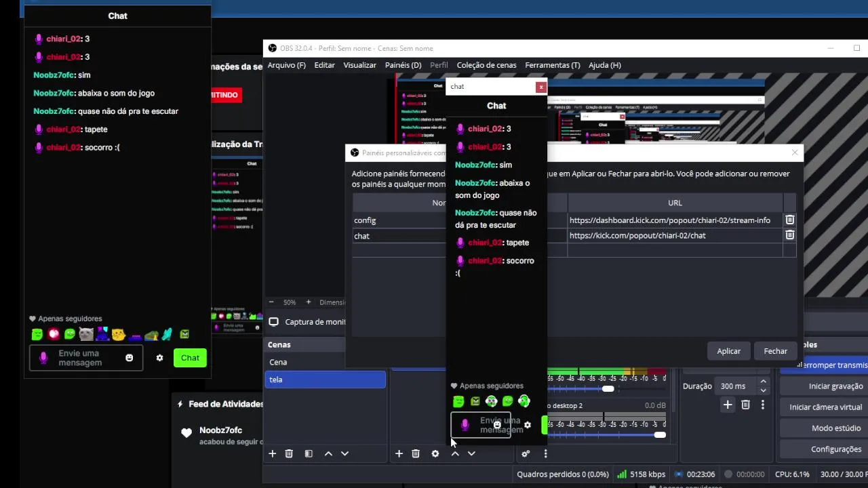The image size is (868, 488).
Task: Click 5158 kbps status bar indicator
Action: point(641,474)
